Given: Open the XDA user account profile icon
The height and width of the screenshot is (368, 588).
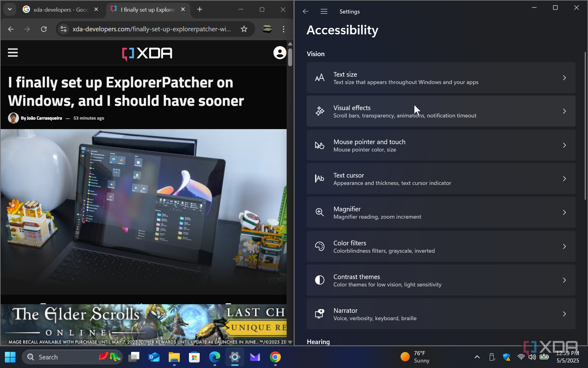Looking at the screenshot, I should 280,53.
